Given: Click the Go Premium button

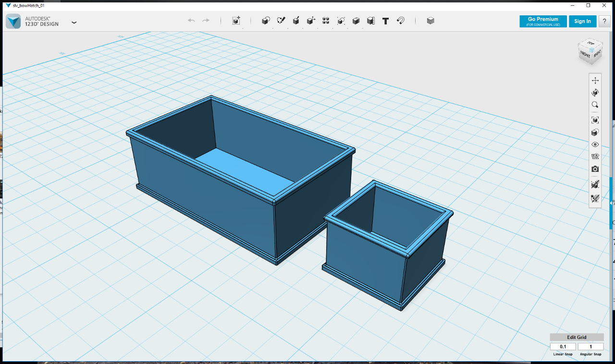Looking at the screenshot, I should (543, 21).
